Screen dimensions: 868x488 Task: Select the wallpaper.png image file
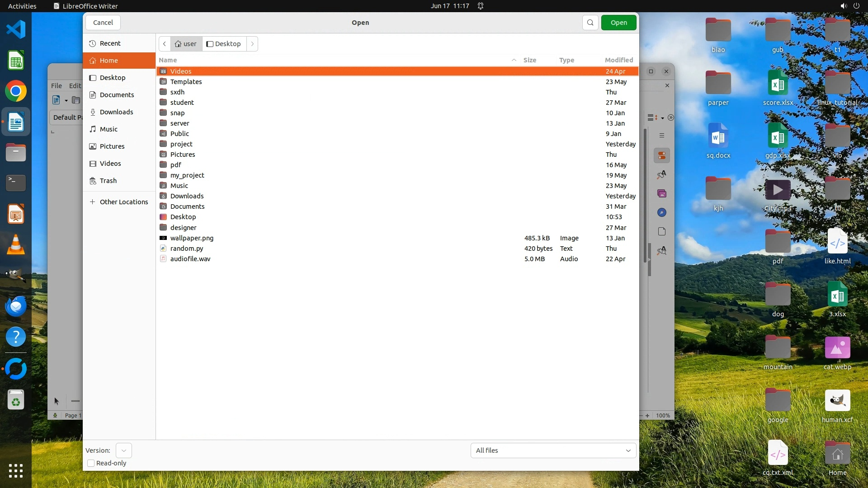(192, 238)
